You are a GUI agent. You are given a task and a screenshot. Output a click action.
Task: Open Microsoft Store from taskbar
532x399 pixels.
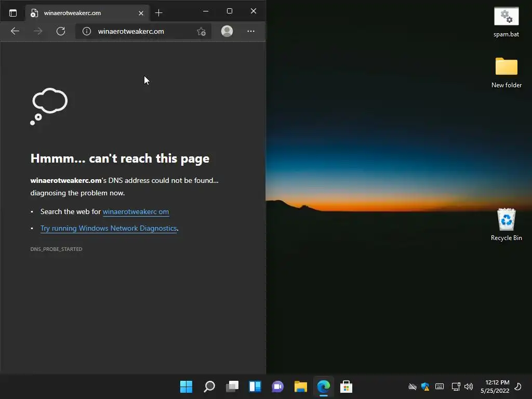point(346,387)
